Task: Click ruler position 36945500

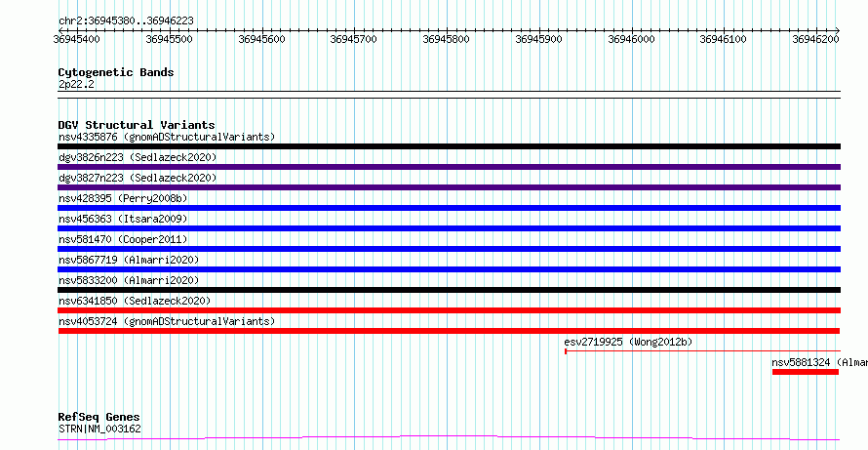Action: (170, 39)
